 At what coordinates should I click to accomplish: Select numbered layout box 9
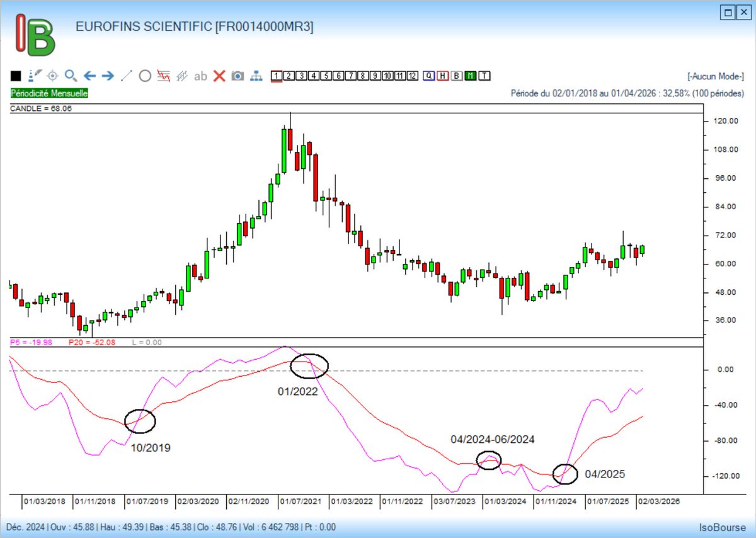[375, 76]
